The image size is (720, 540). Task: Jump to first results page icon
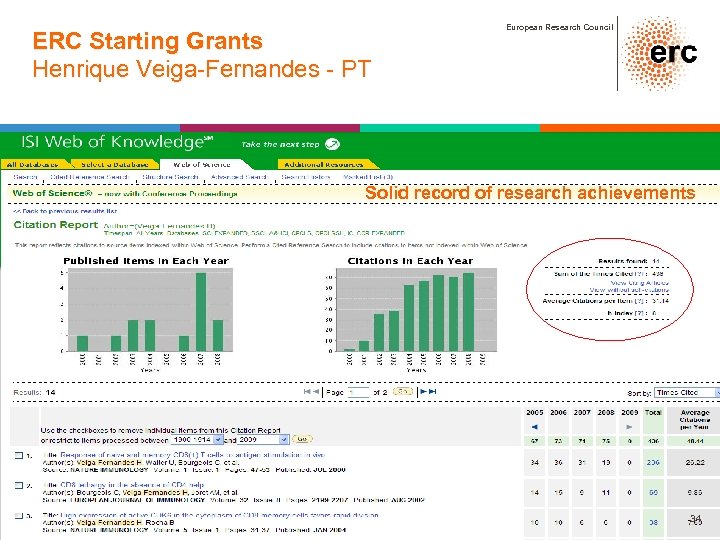pos(307,392)
